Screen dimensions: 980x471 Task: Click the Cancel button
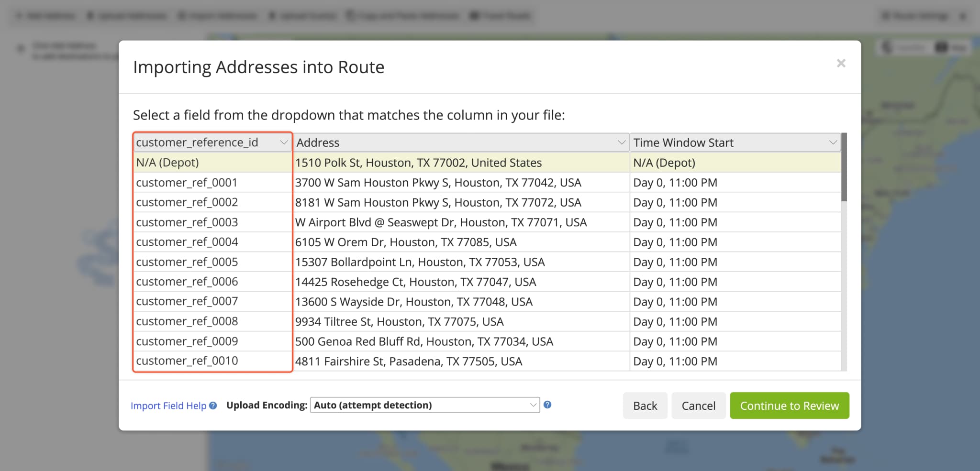pos(698,405)
